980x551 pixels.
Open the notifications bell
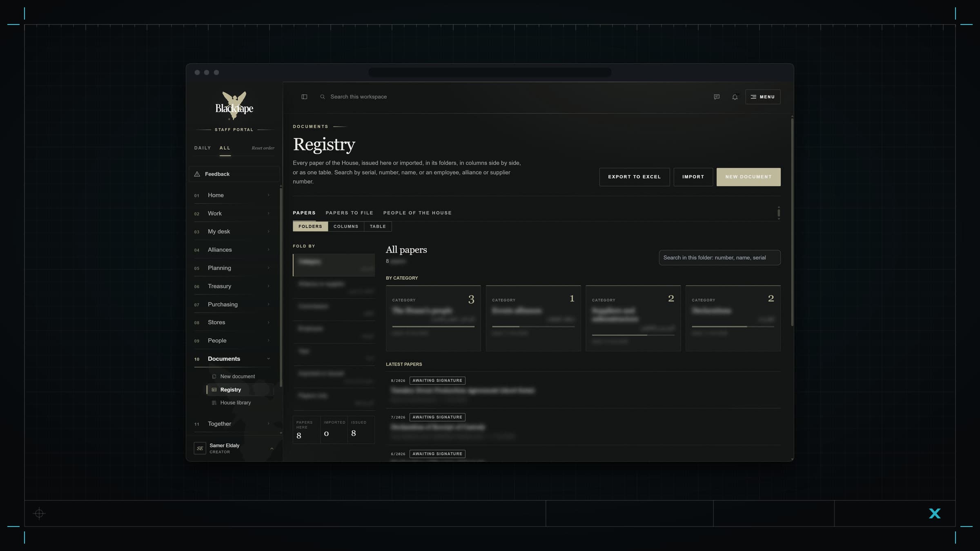(735, 97)
